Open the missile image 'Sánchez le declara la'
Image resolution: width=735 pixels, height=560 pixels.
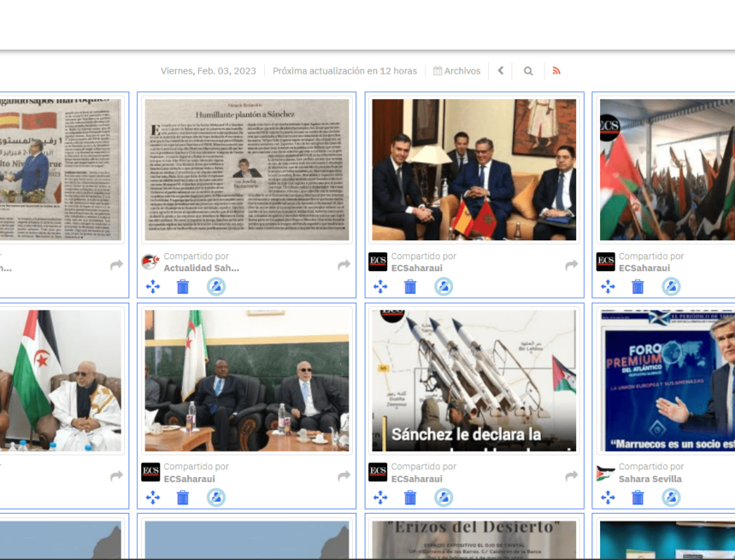point(474,380)
